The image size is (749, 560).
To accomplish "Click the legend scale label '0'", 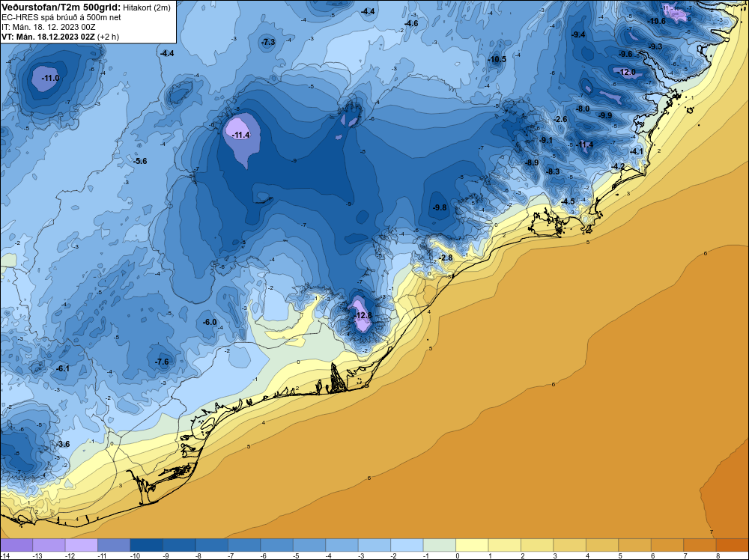I will pos(457,556).
